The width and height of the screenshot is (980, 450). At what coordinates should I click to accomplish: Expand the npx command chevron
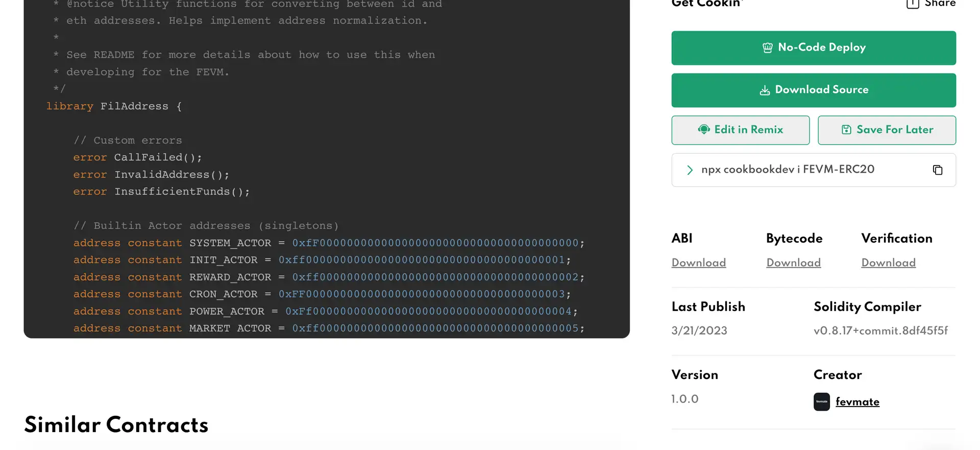click(x=690, y=170)
